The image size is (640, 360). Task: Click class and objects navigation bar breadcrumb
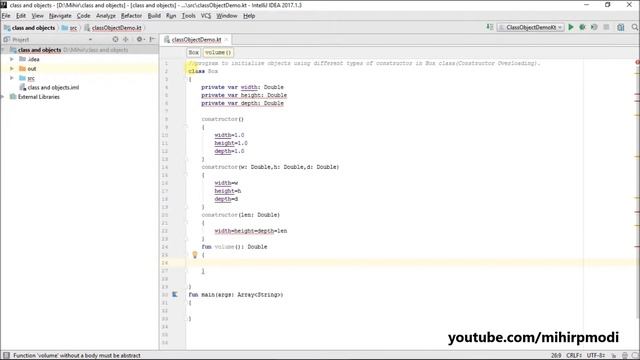click(29, 28)
